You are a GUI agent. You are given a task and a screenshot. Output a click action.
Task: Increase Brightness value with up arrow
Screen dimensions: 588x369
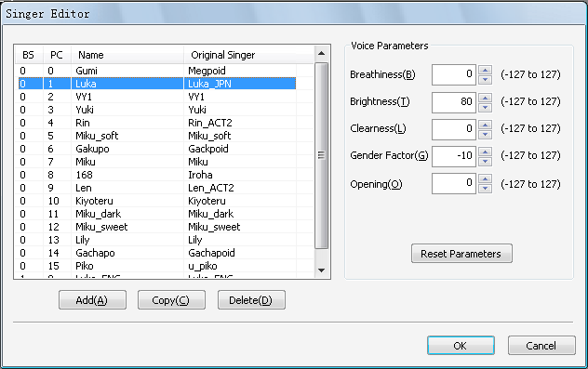point(486,98)
